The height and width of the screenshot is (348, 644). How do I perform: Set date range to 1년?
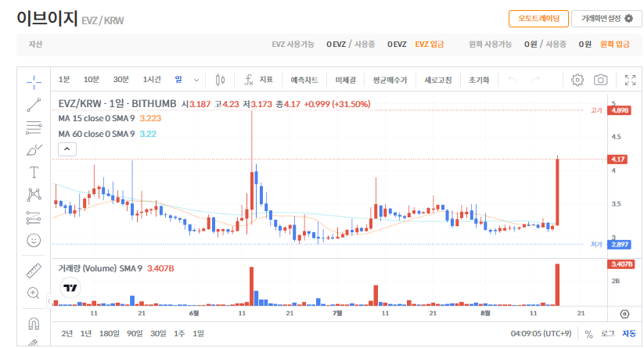pyautogui.click(x=86, y=334)
